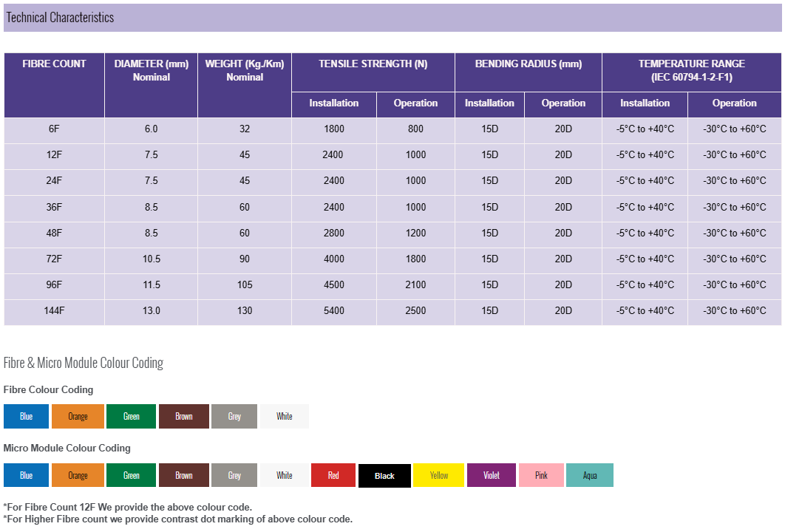Screen dimensions: 785x532
Task: Click the 'For Higher Fibre count' footnote
Action: [x=177, y=519]
